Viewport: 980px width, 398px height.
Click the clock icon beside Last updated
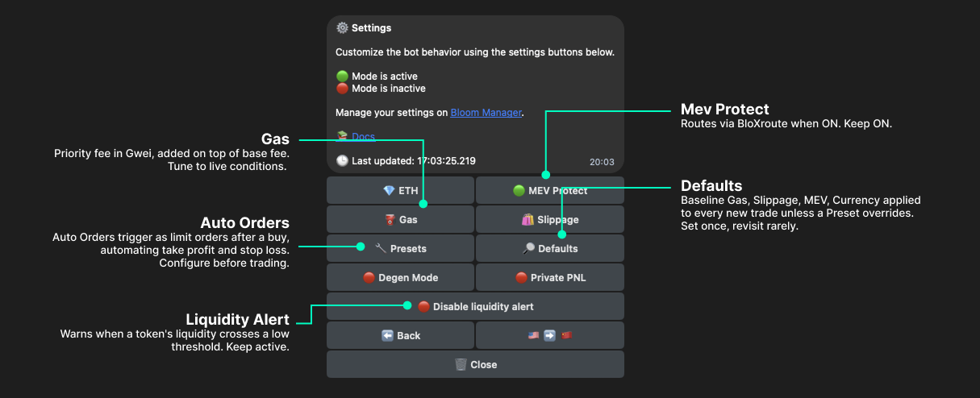pos(342,161)
